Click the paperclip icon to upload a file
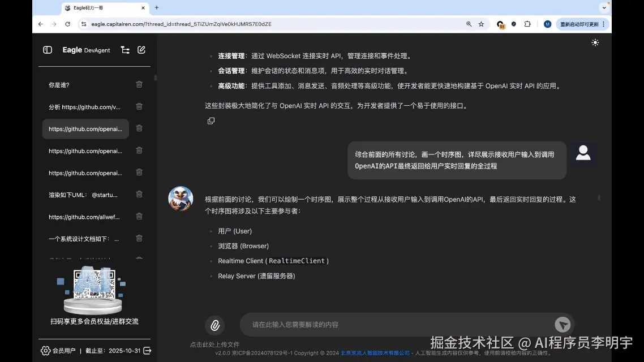 point(214,324)
